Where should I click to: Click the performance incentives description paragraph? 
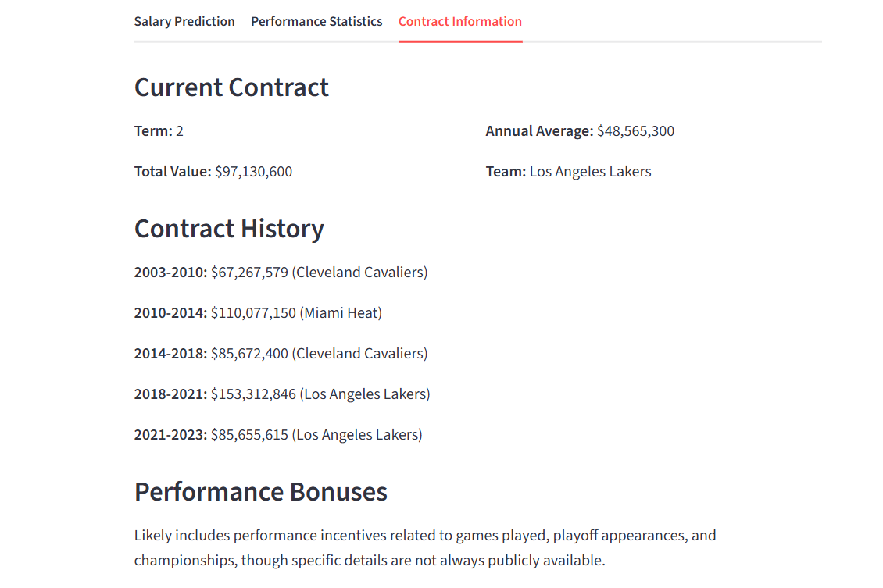(x=425, y=547)
